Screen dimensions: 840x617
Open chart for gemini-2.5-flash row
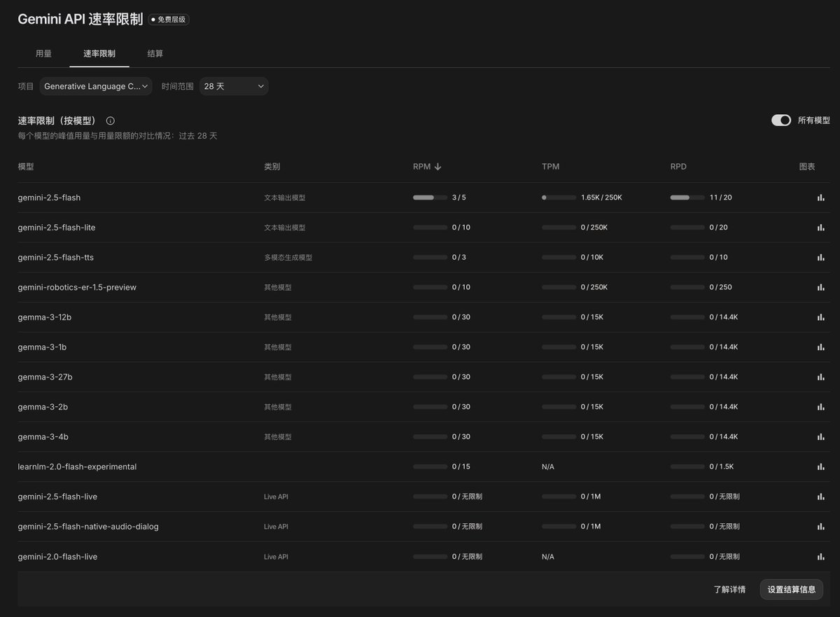820,197
